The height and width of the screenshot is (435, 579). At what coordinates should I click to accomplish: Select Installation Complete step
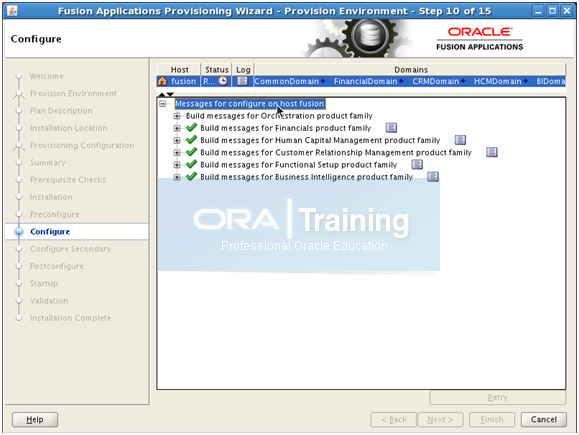tap(70, 318)
